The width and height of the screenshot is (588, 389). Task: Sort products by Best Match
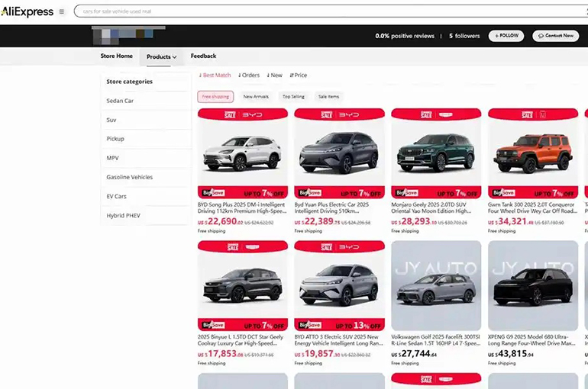(x=215, y=76)
